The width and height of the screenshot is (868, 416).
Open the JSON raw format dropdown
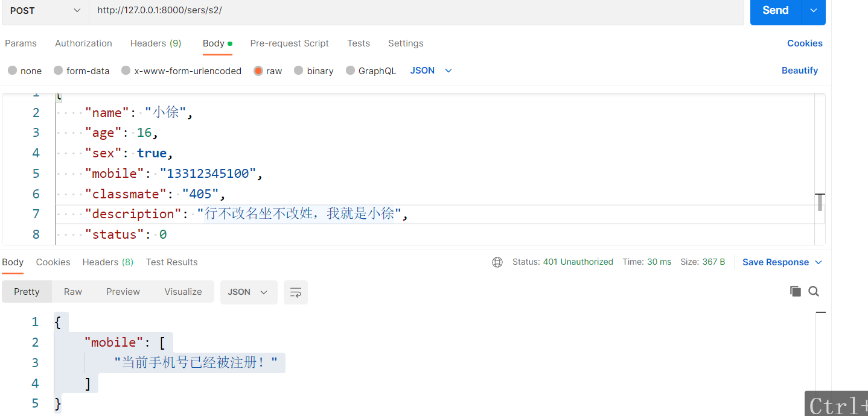tap(431, 71)
